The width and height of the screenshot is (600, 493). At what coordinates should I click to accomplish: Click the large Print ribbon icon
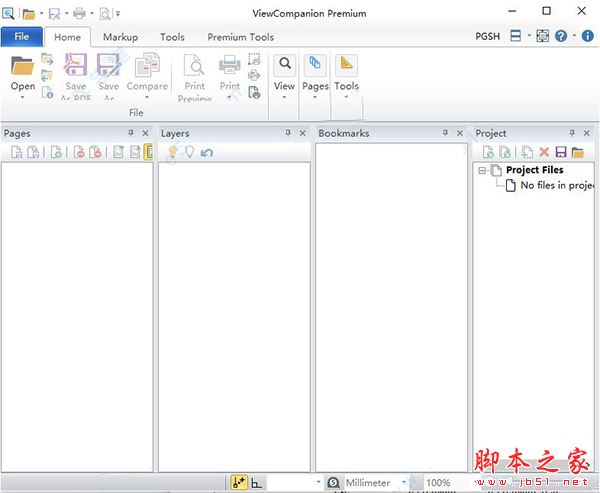(230, 64)
